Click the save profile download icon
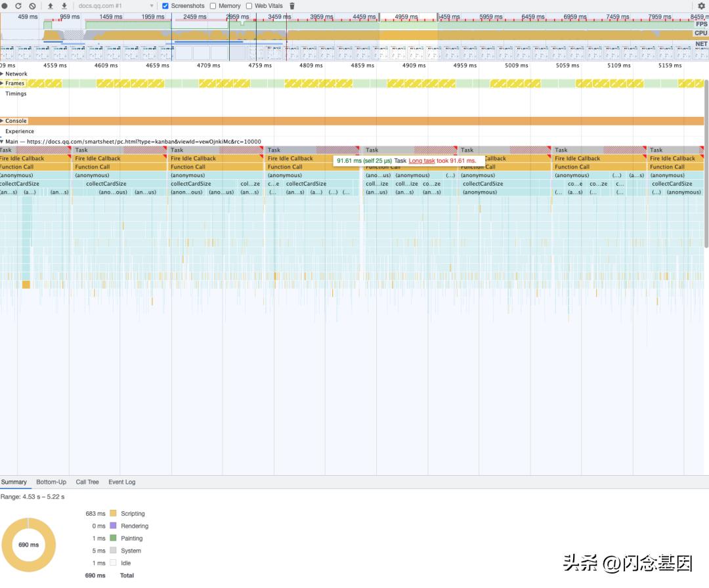Image resolution: width=709 pixels, height=588 pixels. [64, 6]
